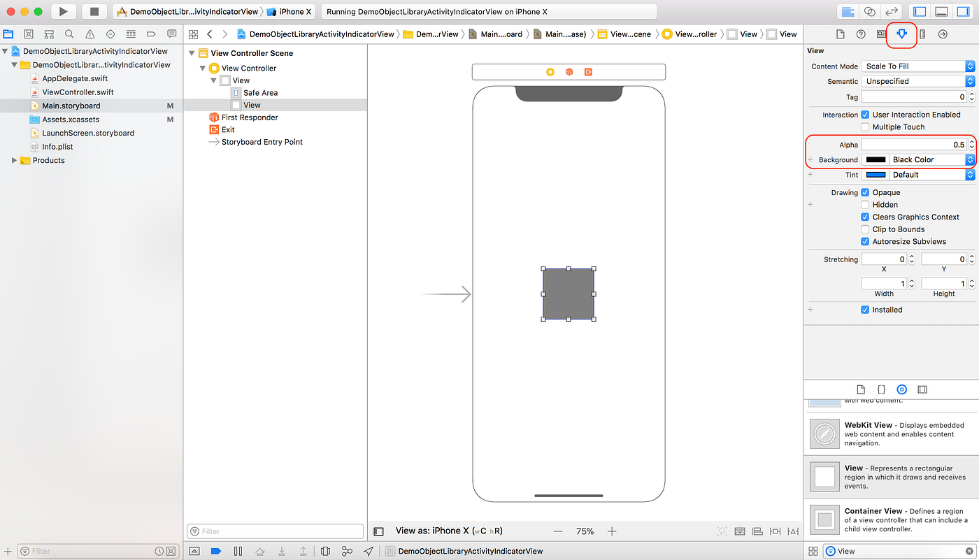The image size is (979, 560).
Task: Show the Code Snippet library
Action: point(881,389)
